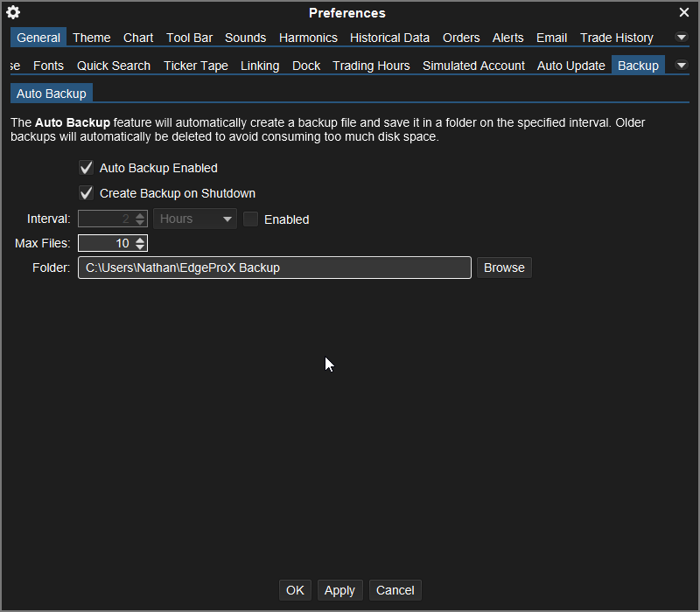The width and height of the screenshot is (700, 612).
Task: Open the gear settings icon
Action: click(12, 12)
